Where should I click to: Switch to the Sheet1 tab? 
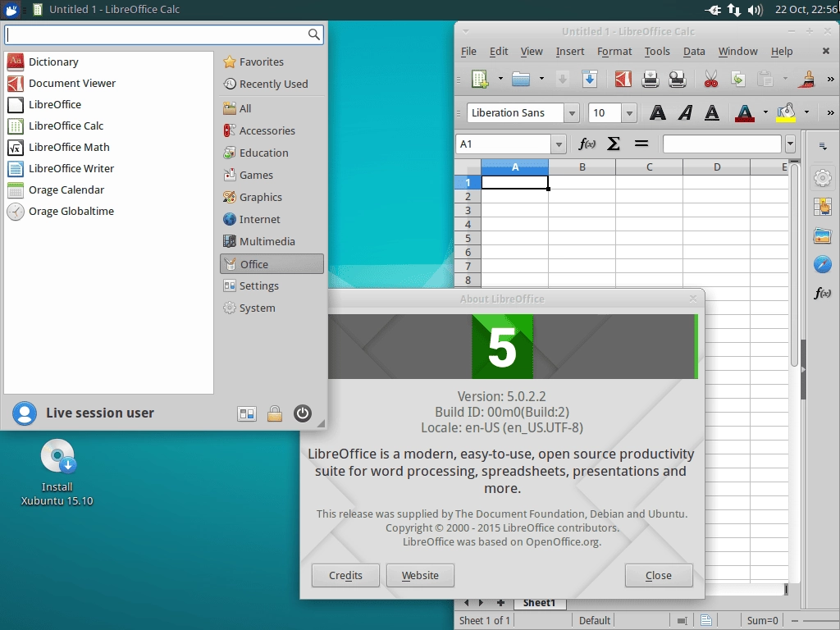pyautogui.click(x=539, y=603)
